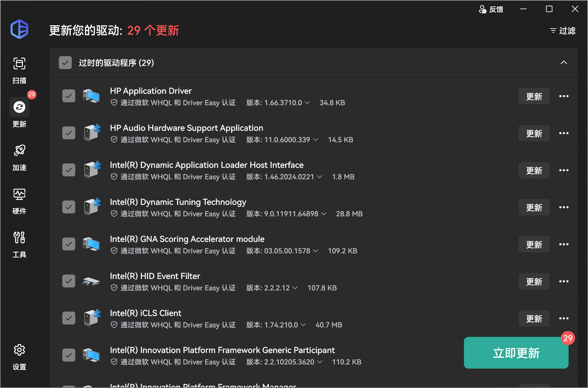588x388 pixels.
Task: Open Intel Dynamic Tuning Technology version dropdown
Action: [324, 214]
